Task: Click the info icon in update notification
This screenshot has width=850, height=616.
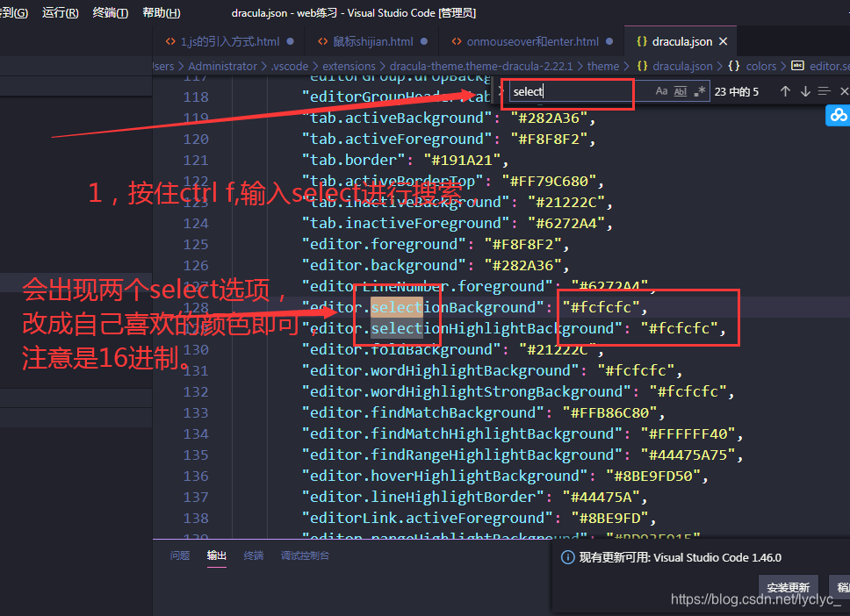Action: click(567, 557)
